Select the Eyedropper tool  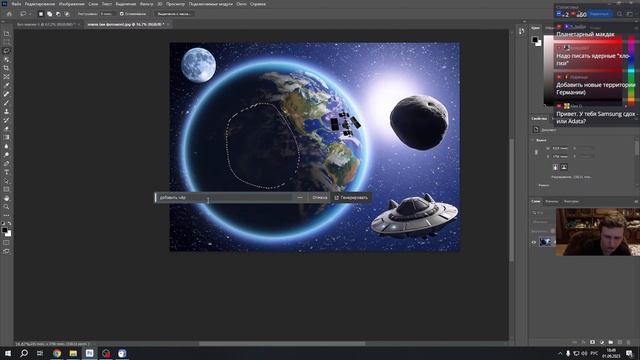click(7, 85)
